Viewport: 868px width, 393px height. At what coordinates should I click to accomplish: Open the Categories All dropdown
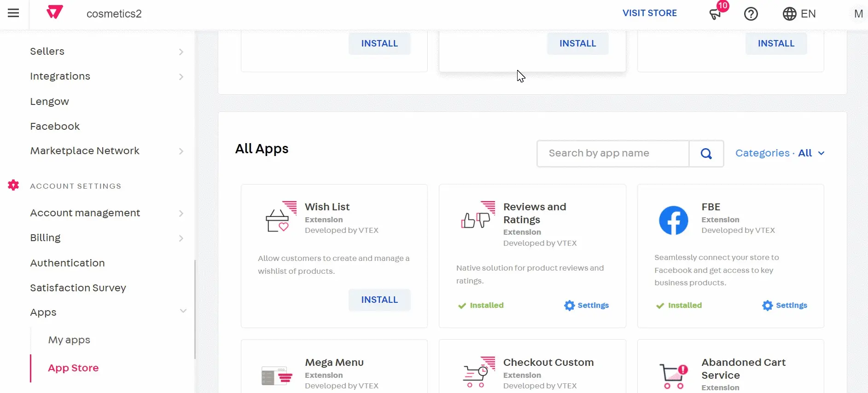[780, 153]
